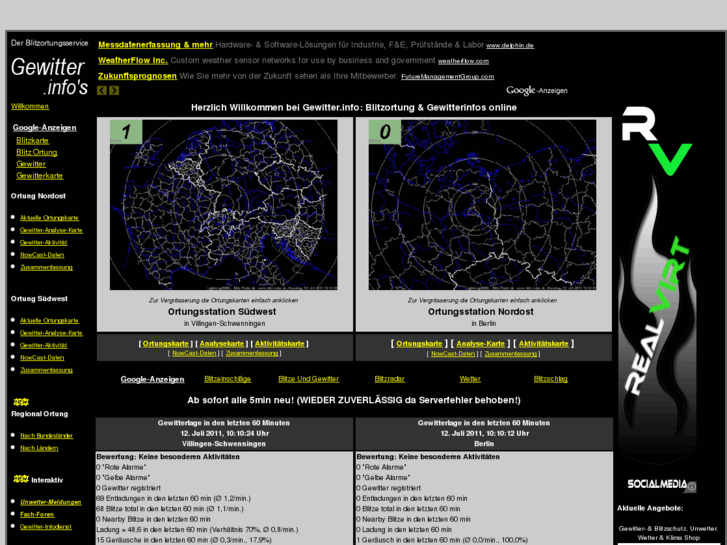Open the Südwest Analysekarte link
The height and width of the screenshot is (545, 727).
(x=222, y=344)
